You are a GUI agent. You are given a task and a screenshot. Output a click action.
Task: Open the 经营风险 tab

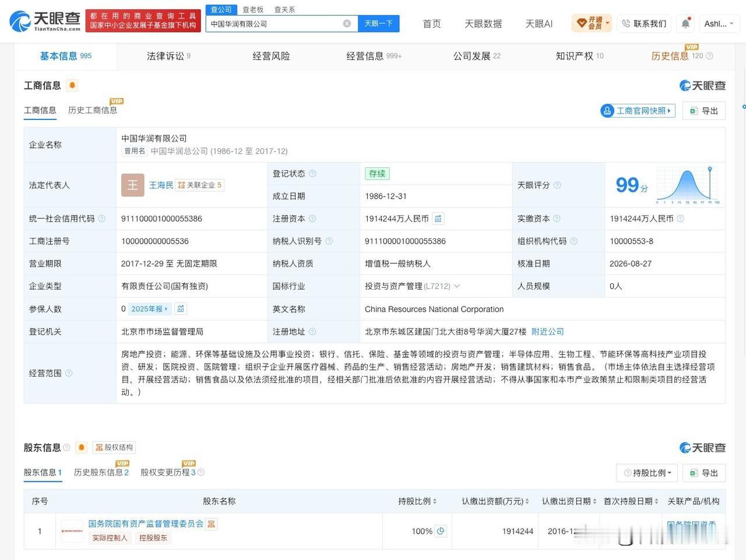[x=271, y=57]
